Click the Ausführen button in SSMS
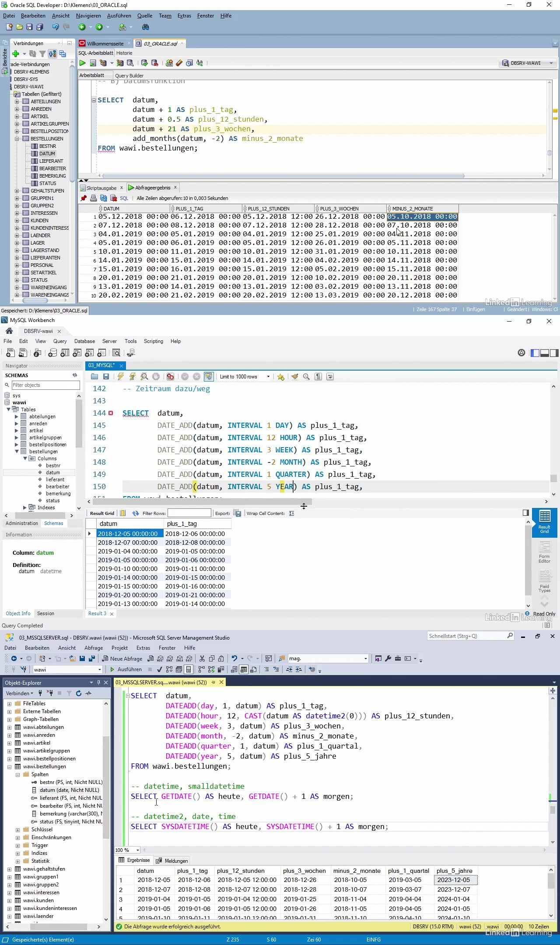The image size is (560, 945). click(x=126, y=669)
